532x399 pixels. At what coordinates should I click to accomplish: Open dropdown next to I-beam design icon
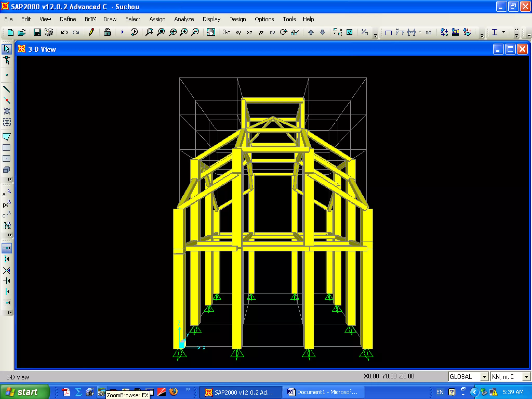coord(504,32)
